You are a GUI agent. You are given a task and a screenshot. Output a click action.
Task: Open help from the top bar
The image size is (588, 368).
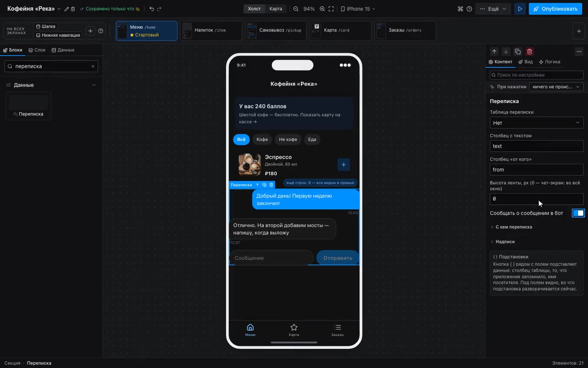tap(469, 9)
